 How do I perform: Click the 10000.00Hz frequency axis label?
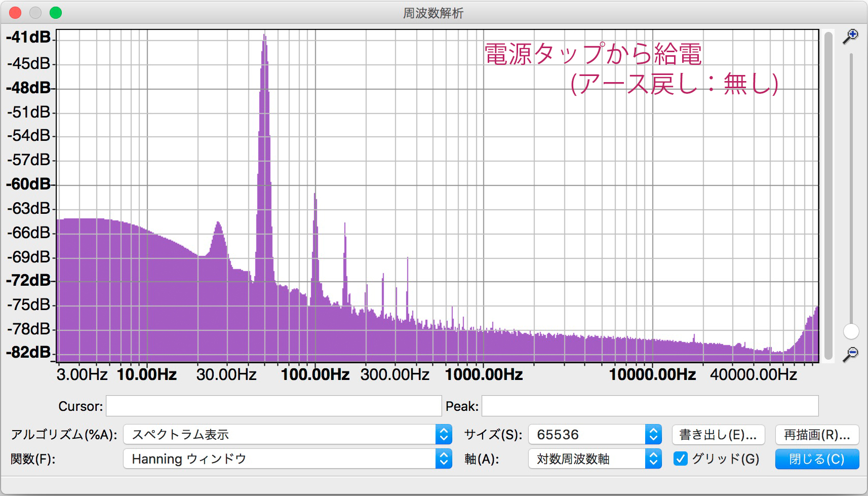coord(652,374)
